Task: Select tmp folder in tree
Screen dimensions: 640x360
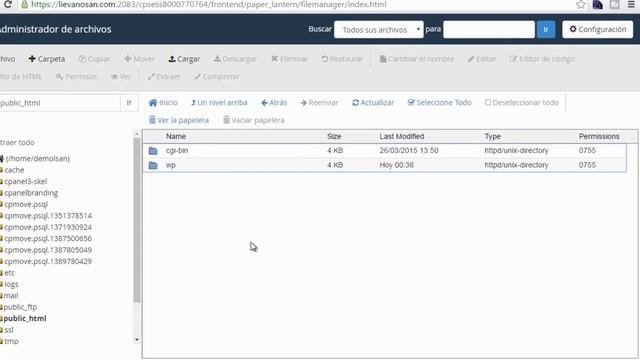Action: point(10,341)
